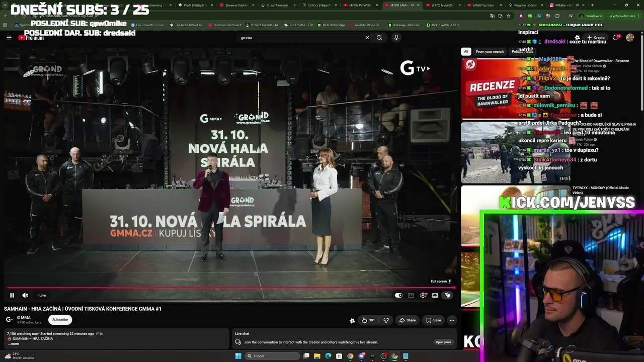Open YouTube notifications bell
This screenshot has width=644, height=362.
[616, 38]
